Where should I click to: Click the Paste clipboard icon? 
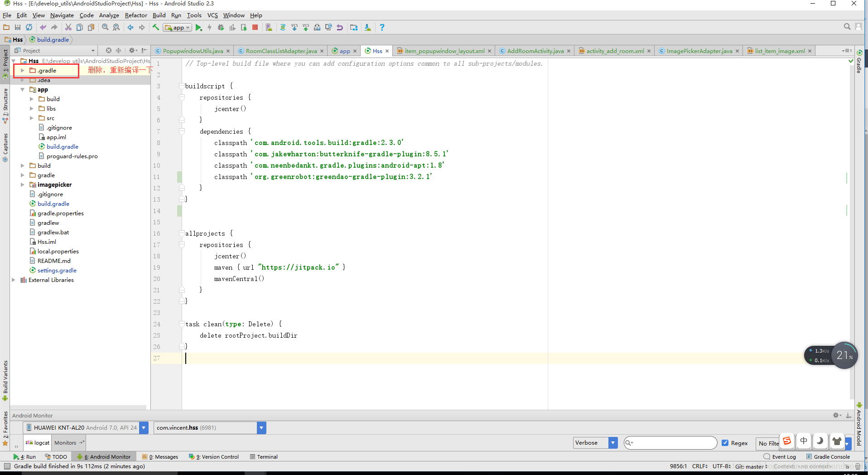91,28
